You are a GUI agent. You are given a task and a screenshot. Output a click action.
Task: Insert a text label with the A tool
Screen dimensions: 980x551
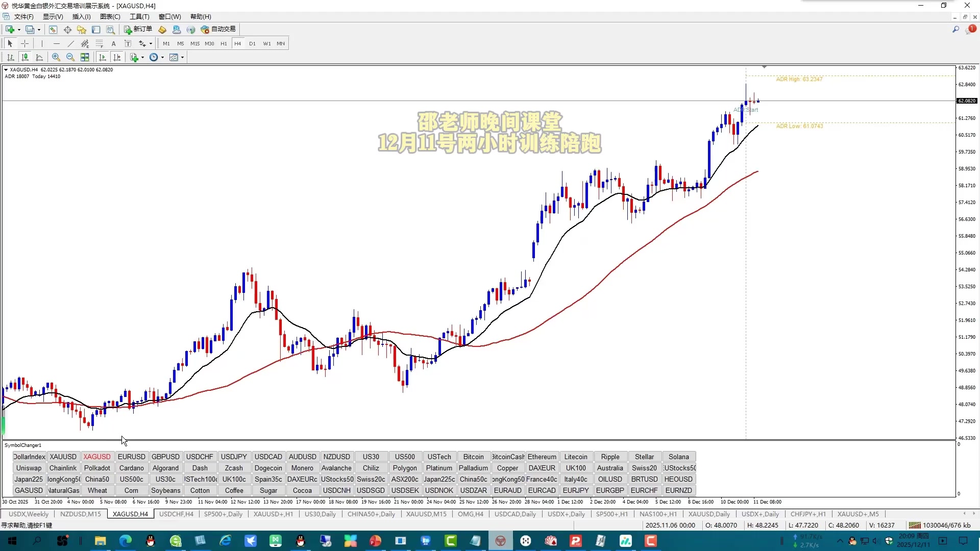pyautogui.click(x=113, y=43)
